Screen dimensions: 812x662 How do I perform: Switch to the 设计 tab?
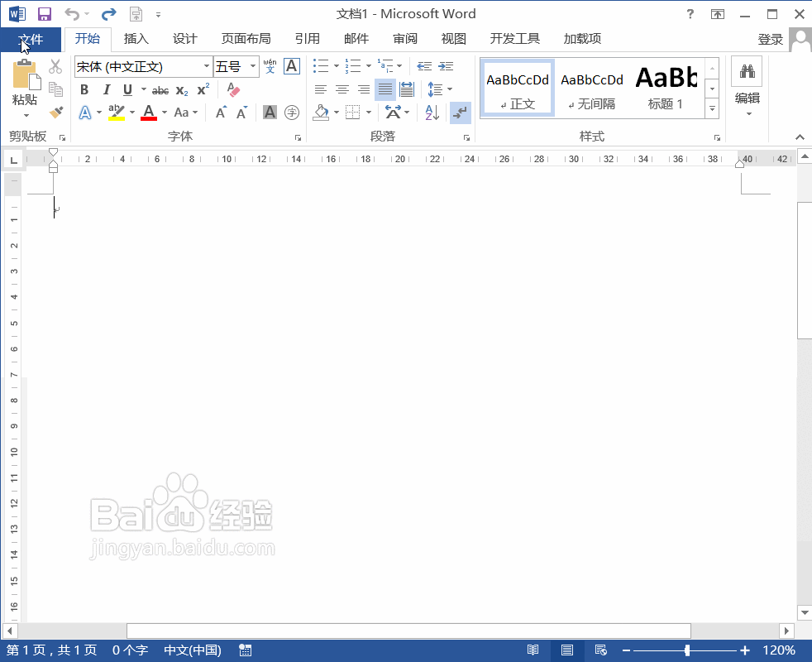[185, 39]
